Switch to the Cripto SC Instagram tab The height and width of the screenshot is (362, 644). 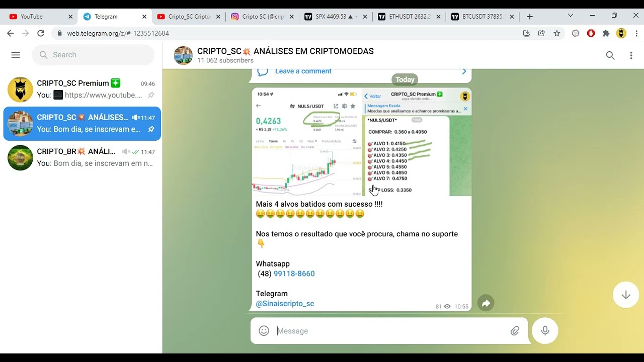pyautogui.click(x=262, y=17)
